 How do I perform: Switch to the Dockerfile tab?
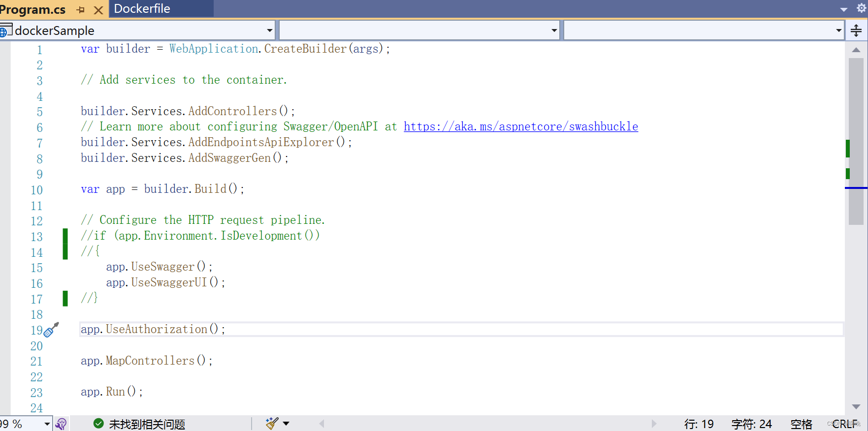click(142, 9)
